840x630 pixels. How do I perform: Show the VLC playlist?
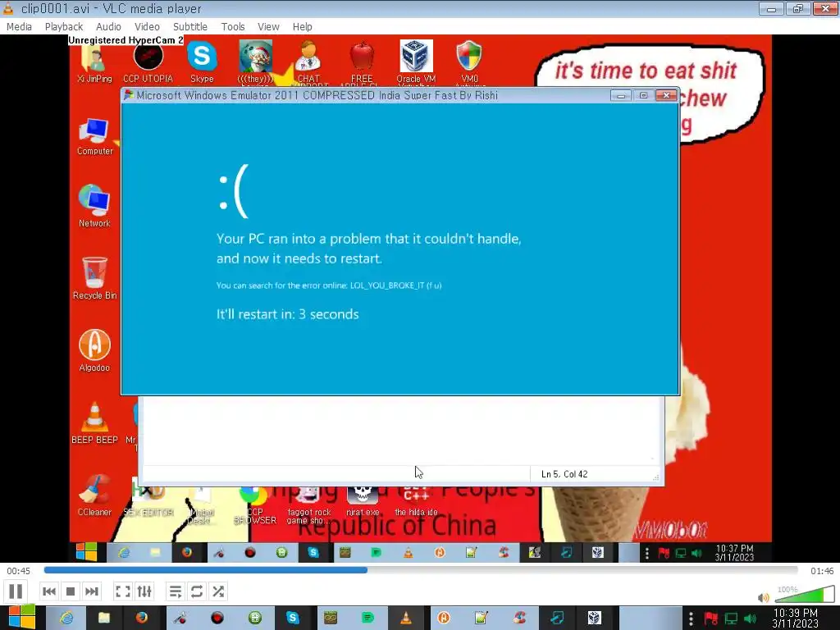176,591
